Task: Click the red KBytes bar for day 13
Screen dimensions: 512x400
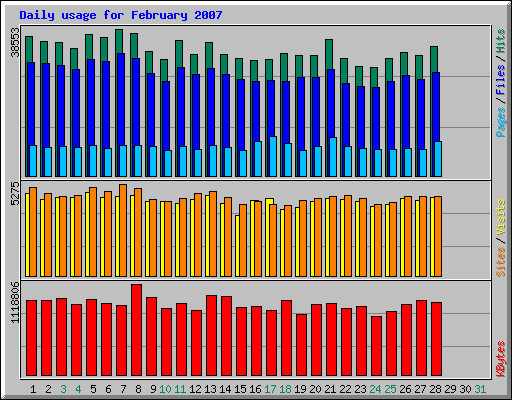Action: point(212,335)
